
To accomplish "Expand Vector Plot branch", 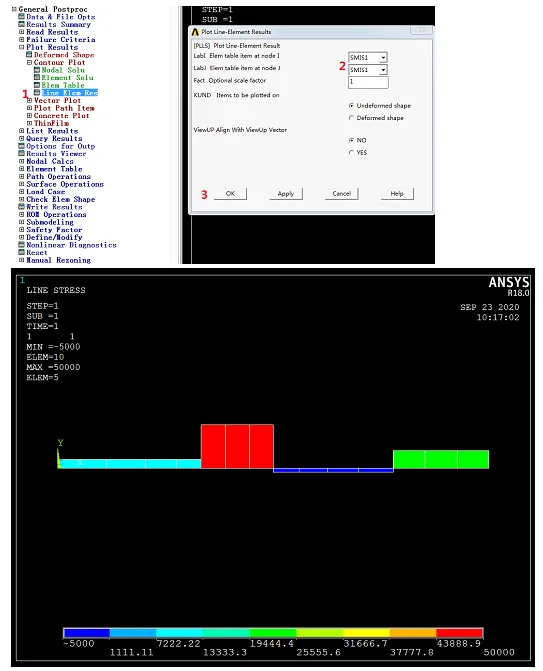I will point(29,101).
